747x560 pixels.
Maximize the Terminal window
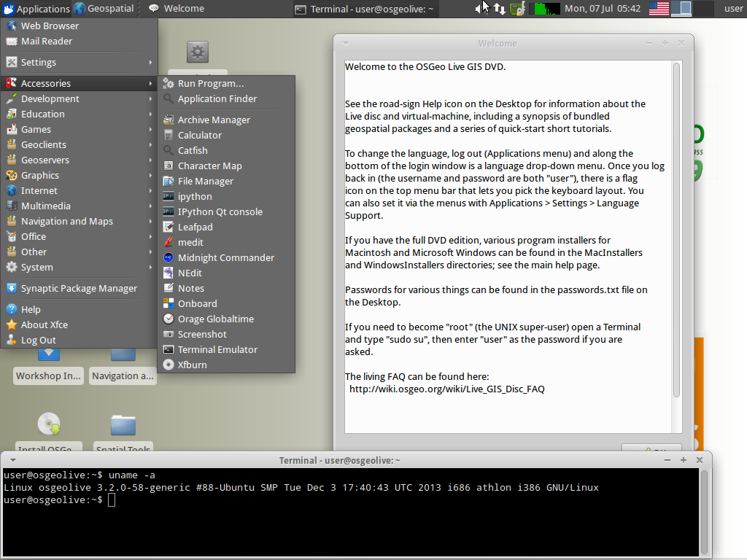(x=683, y=460)
